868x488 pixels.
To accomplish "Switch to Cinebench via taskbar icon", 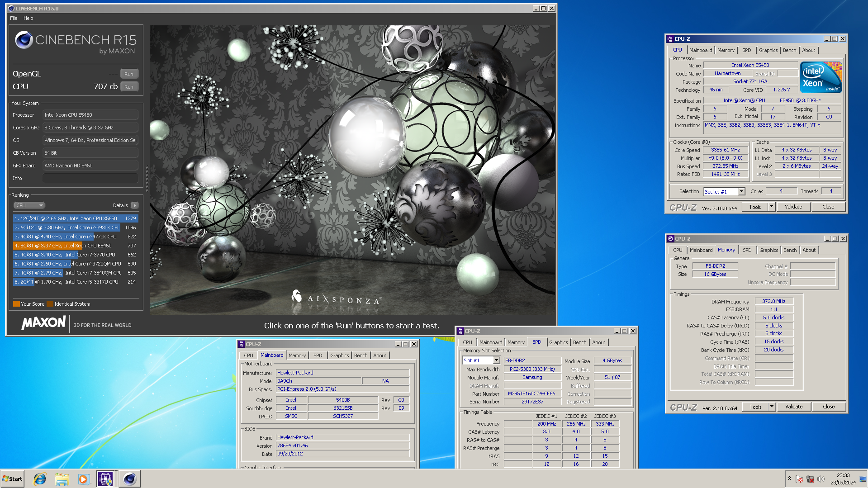I will 130,479.
